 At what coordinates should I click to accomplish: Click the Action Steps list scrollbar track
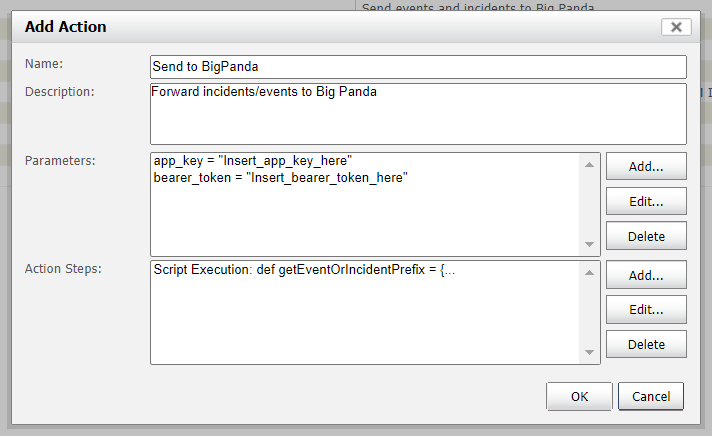point(589,312)
